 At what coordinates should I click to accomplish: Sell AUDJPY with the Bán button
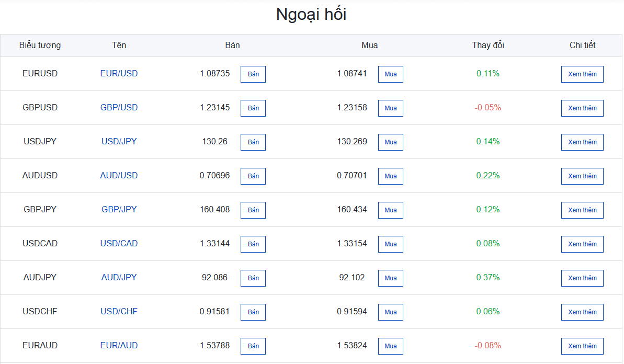(253, 278)
